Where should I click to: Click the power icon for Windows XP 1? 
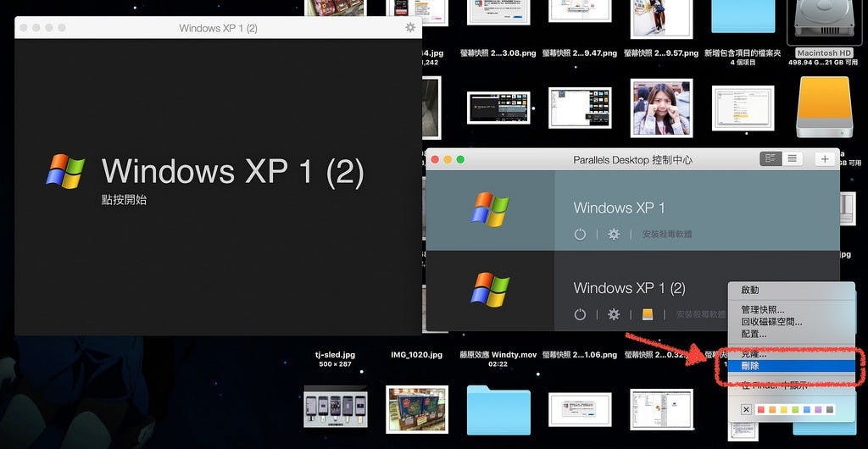[x=580, y=235]
